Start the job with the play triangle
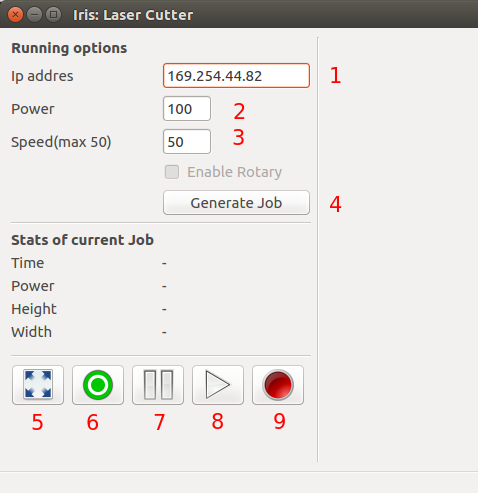Viewport: 478px width, 493px height. pyautogui.click(x=218, y=385)
